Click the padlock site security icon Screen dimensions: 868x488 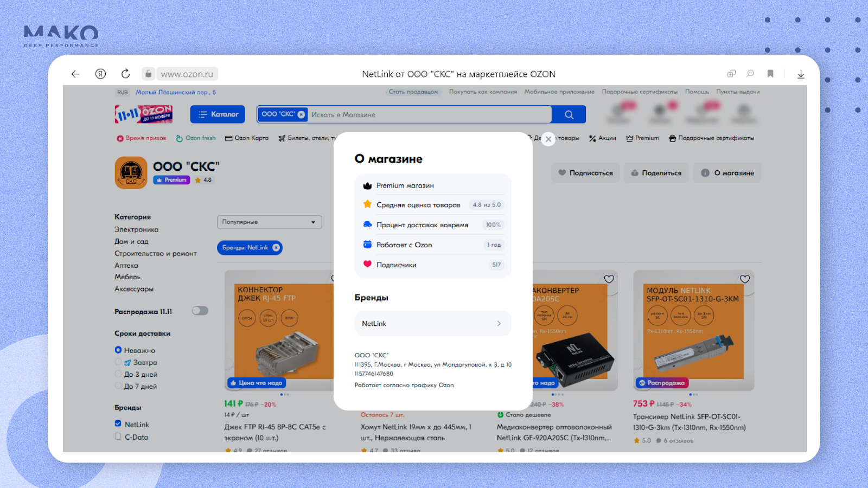148,74
